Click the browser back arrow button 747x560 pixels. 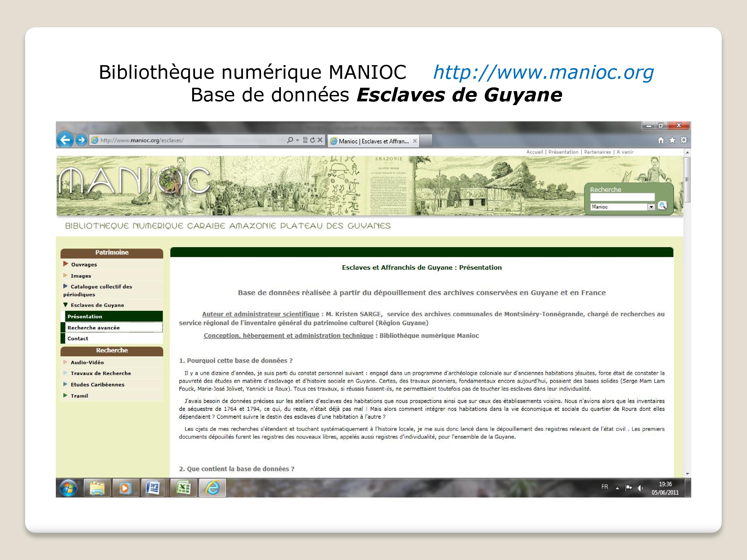65,140
